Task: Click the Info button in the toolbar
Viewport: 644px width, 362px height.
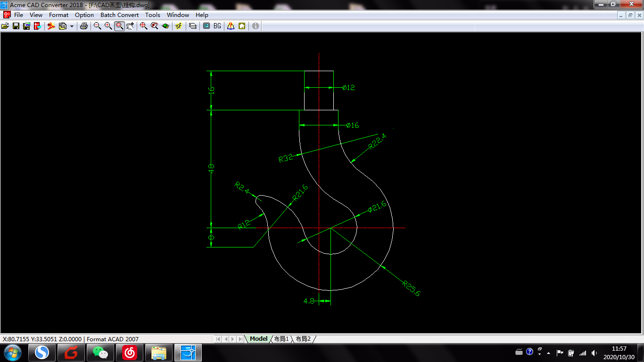Action: click(x=255, y=26)
